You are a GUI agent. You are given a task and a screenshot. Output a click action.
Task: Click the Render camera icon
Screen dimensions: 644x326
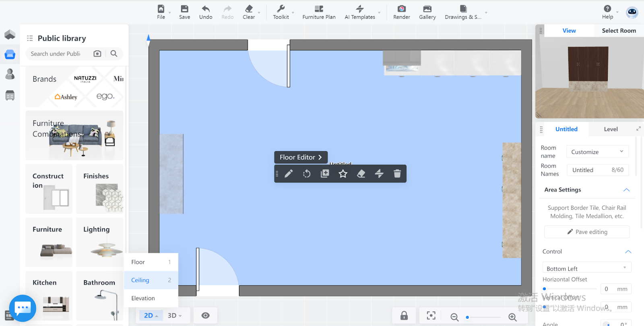[x=401, y=9]
